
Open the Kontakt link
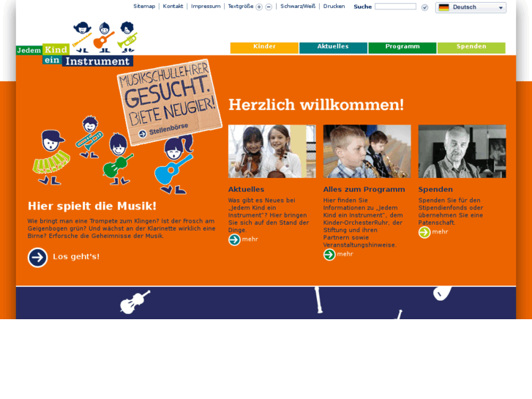173,6
